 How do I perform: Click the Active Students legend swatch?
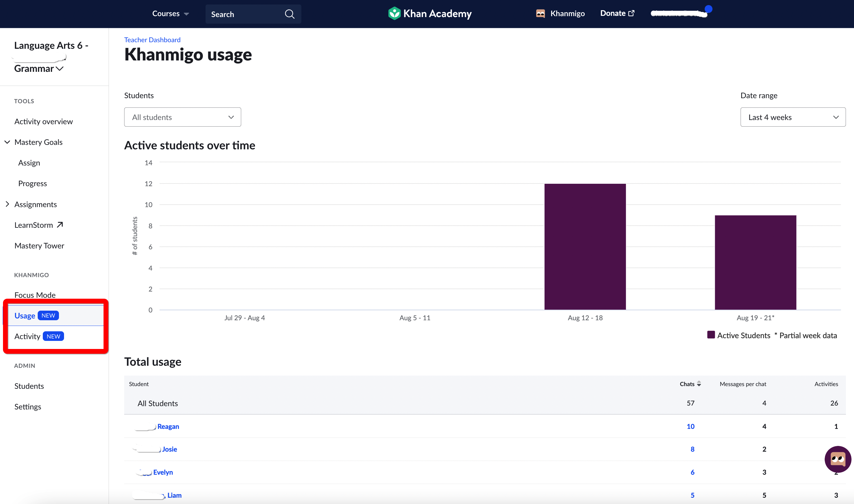(x=711, y=335)
